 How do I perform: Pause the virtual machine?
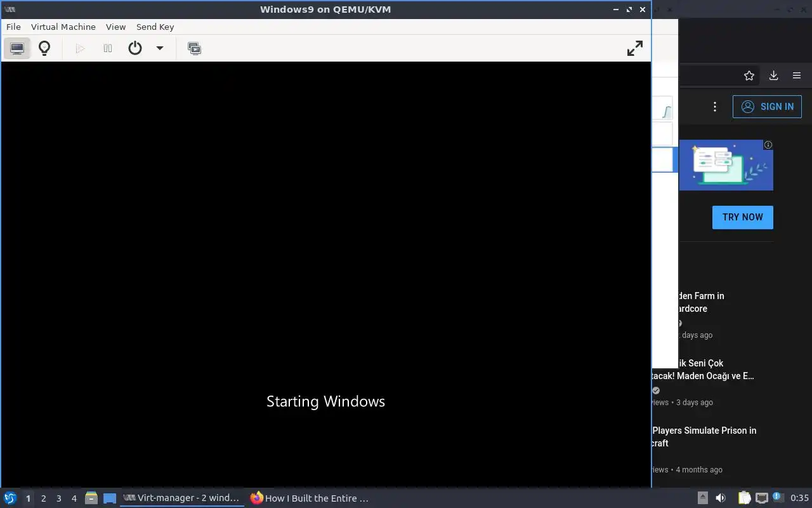[108, 48]
